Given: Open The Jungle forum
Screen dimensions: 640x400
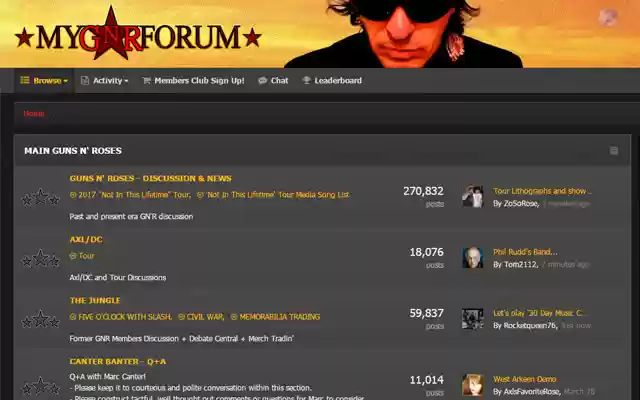Looking at the screenshot, I should tap(95, 300).
